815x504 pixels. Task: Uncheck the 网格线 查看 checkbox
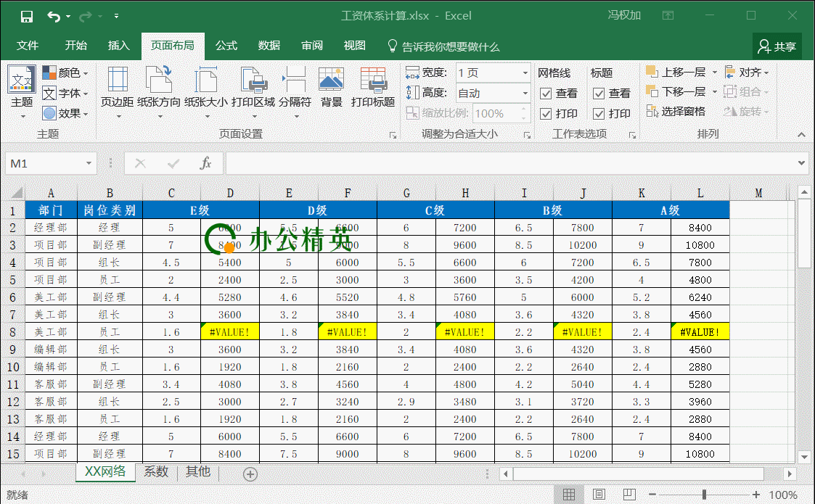[546, 94]
